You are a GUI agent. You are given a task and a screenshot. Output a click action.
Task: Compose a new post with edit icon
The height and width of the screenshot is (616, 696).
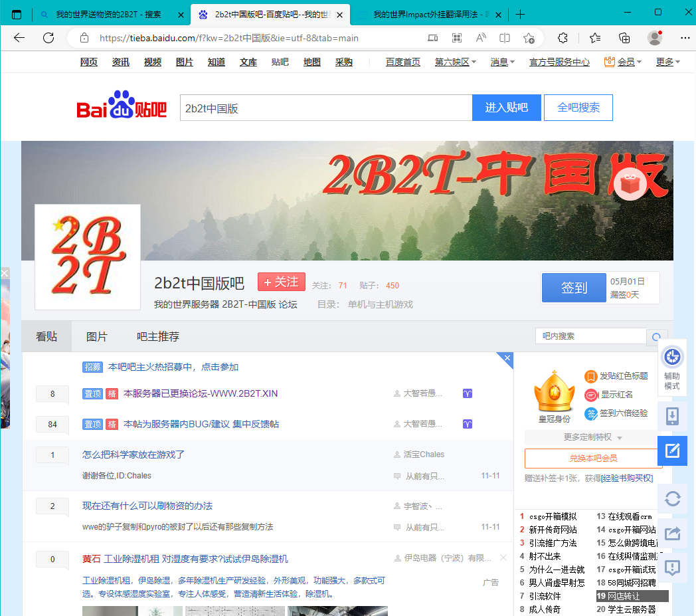point(672,451)
